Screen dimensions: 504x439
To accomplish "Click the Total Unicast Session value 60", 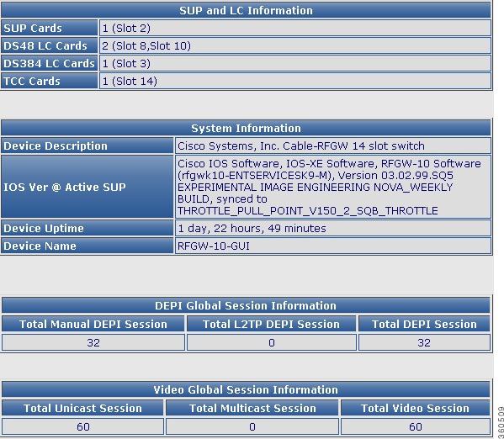I will click(83, 426).
